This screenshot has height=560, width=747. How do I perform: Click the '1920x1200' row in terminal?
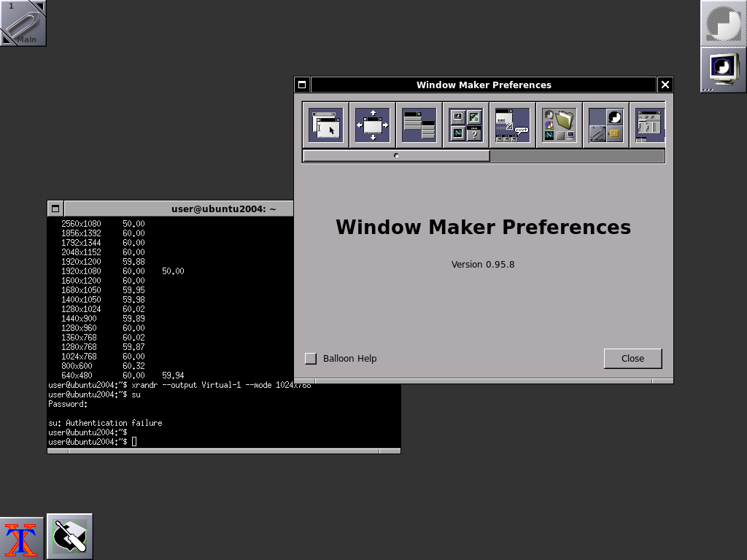click(x=104, y=262)
